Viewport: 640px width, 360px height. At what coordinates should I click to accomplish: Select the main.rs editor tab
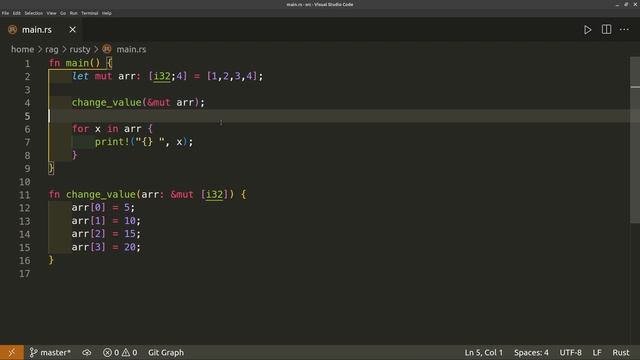click(42, 30)
